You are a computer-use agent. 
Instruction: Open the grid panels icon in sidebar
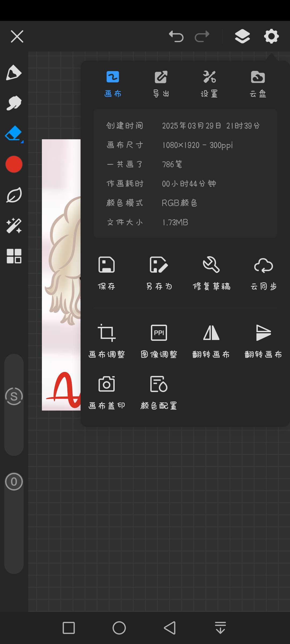[x=14, y=256]
